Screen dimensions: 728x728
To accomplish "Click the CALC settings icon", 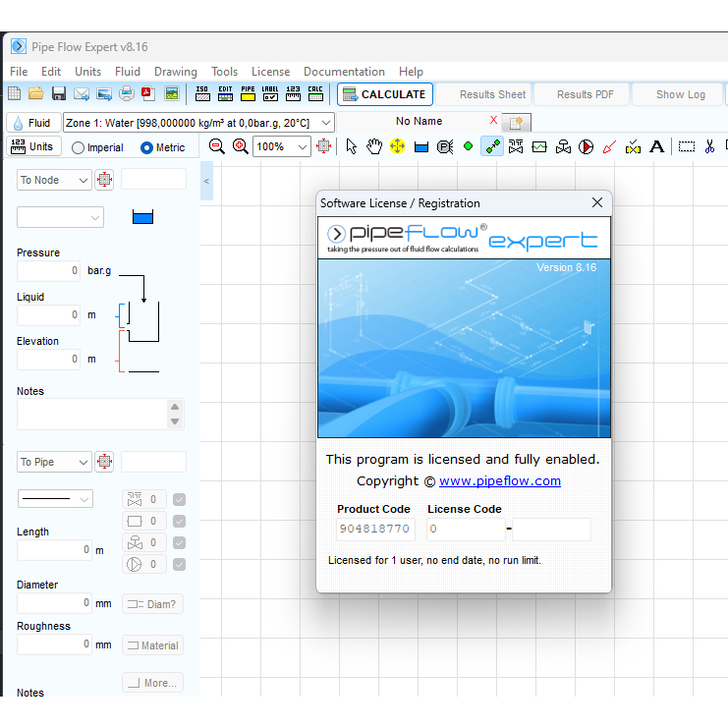I will [315, 93].
